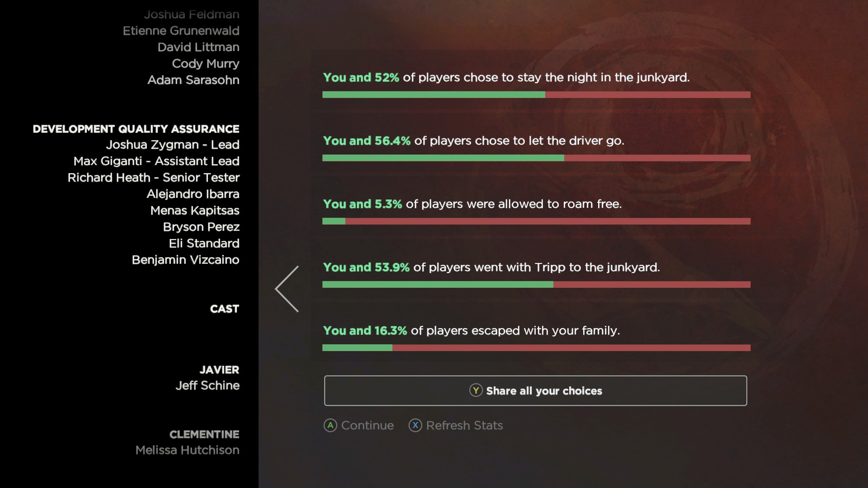Click the Tripp to junkyard stat bar
Viewport: 868px width, 488px height.
coord(536,285)
